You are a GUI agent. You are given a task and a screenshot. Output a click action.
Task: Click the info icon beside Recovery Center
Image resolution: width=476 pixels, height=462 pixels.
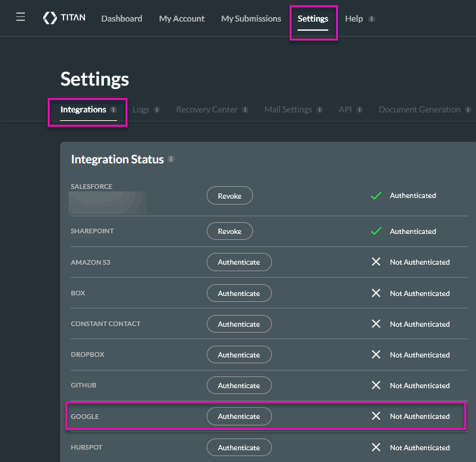click(x=245, y=110)
